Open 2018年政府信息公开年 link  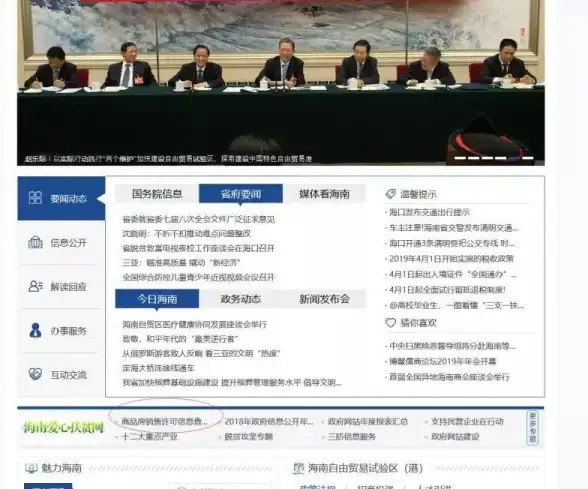269,421
